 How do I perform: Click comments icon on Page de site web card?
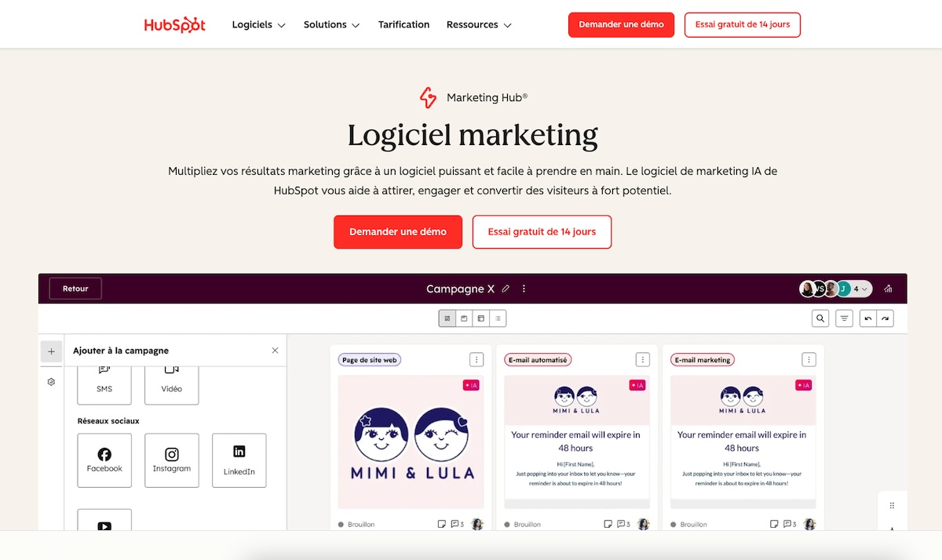point(458,524)
